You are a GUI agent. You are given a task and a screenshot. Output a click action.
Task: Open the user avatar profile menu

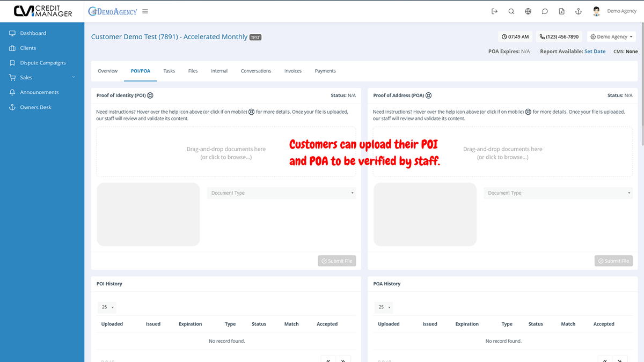596,11
